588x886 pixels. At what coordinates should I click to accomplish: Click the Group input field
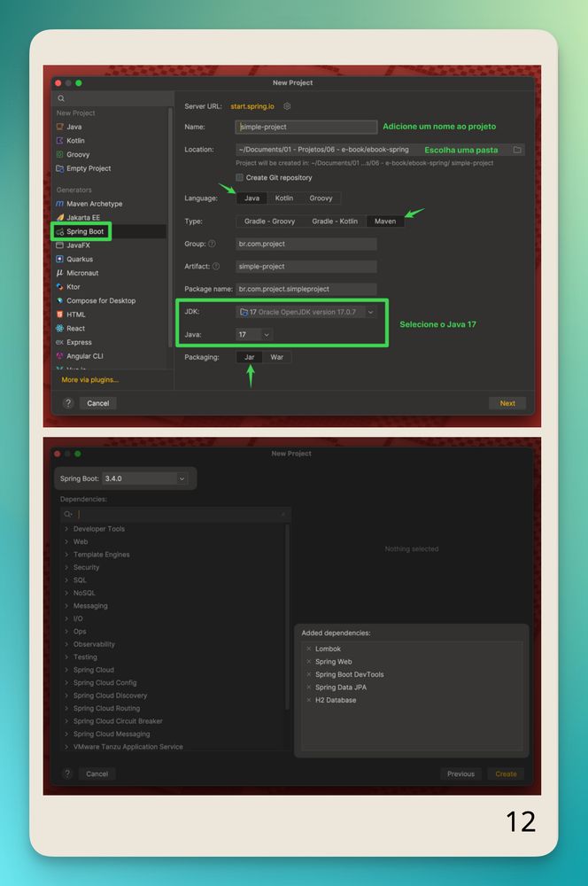point(306,245)
